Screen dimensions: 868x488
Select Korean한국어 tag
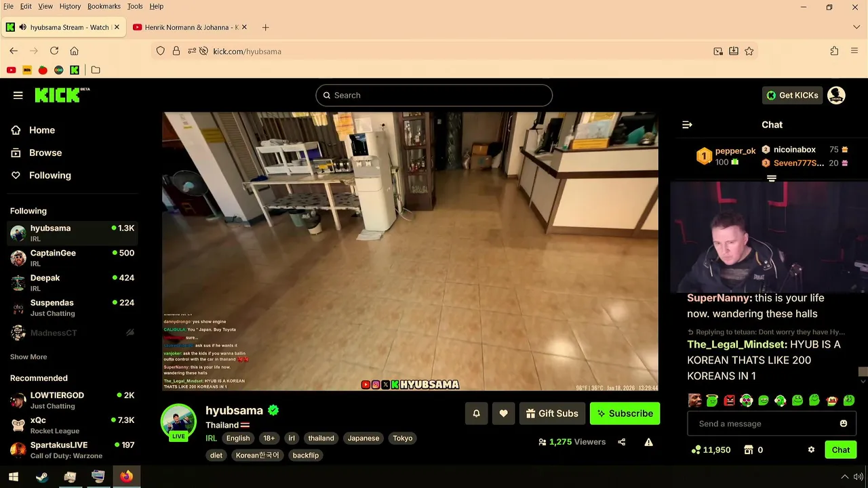[257, 455]
